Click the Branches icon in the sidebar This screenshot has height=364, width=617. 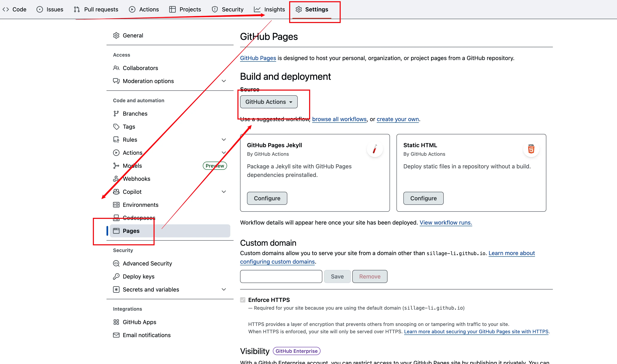116,114
